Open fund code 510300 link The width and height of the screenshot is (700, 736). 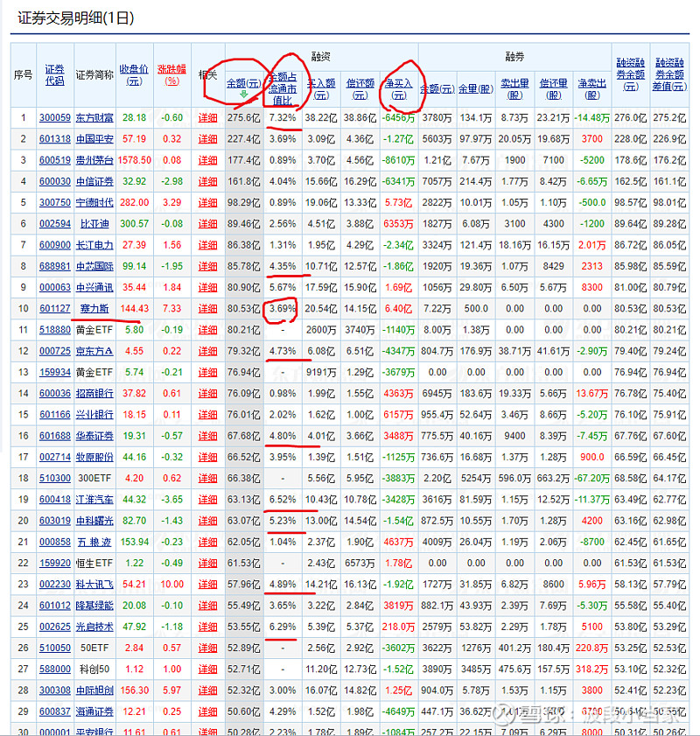[x=55, y=479]
